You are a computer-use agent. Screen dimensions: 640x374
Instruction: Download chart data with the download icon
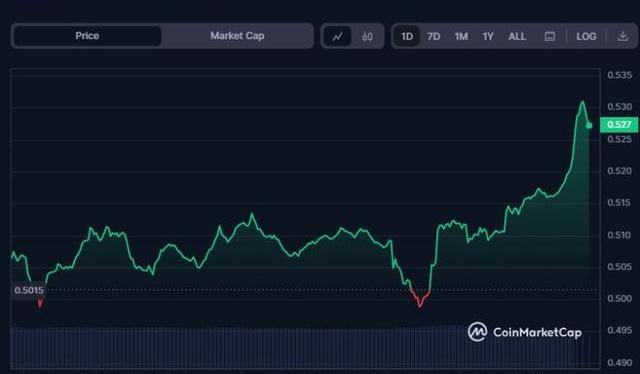point(622,36)
